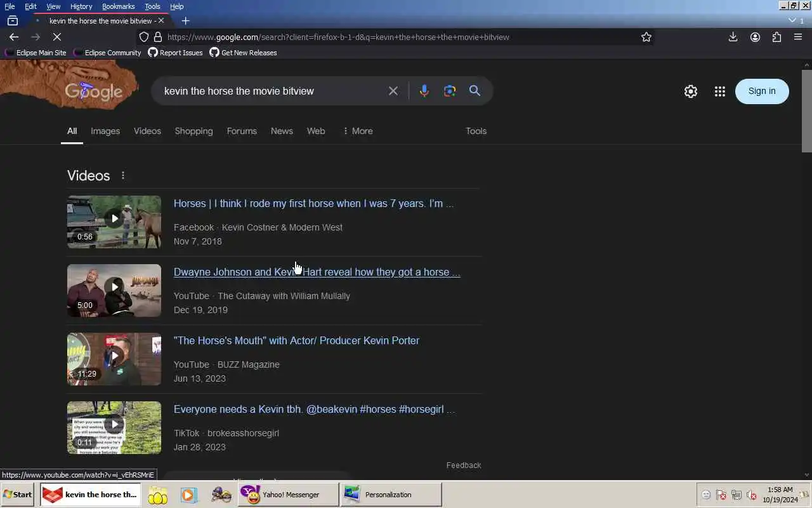Open the Get New Releases bookmark
812x508 pixels.
pos(243,53)
